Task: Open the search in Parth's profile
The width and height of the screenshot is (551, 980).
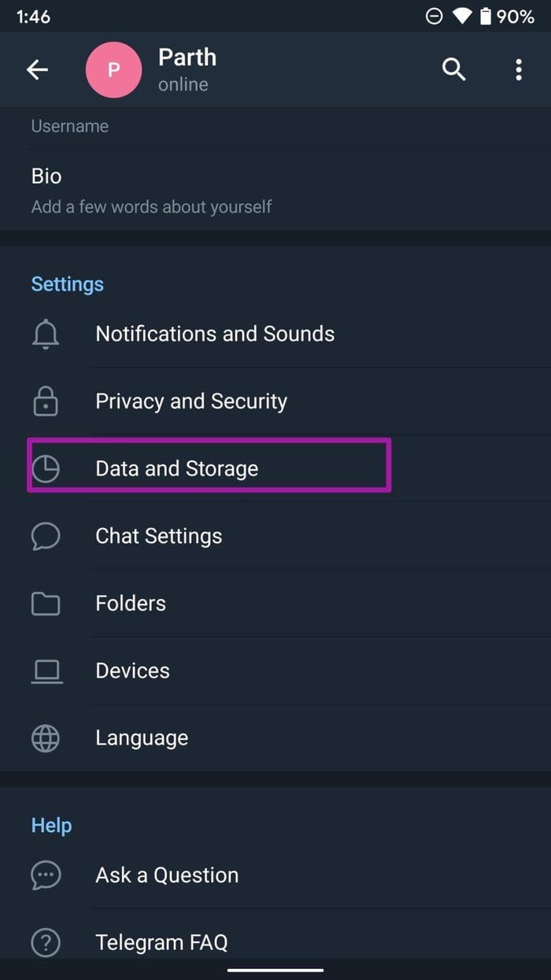Action: (454, 69)
